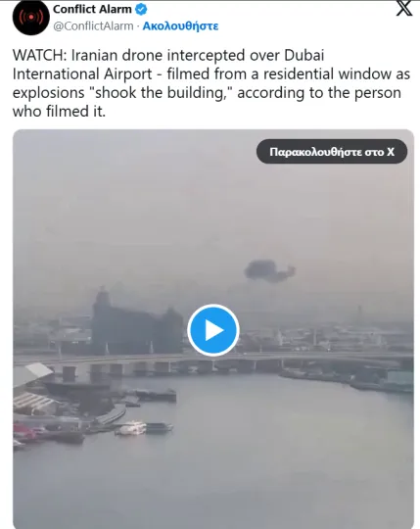Click the Παρακολουθήστε στο X button
Image resolution: width=420 pixels, height=529 pixels.
tap(332, 152)
